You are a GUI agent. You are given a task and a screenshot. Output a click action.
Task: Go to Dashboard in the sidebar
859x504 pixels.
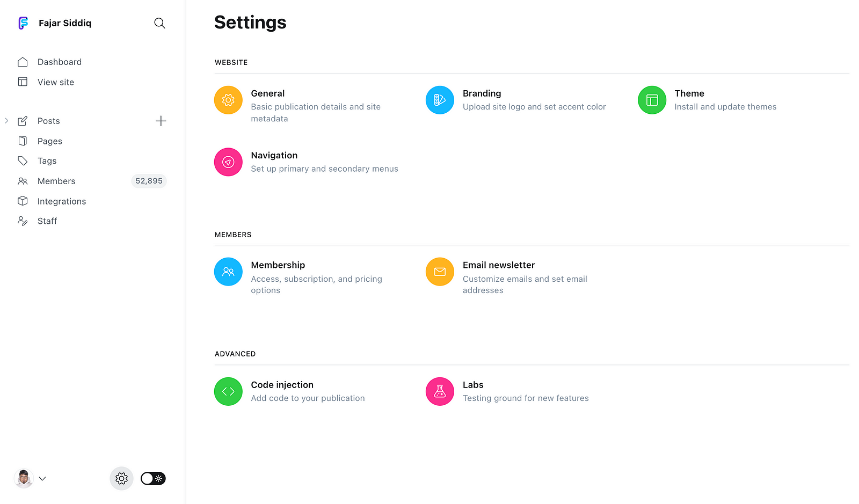point(59,62)
